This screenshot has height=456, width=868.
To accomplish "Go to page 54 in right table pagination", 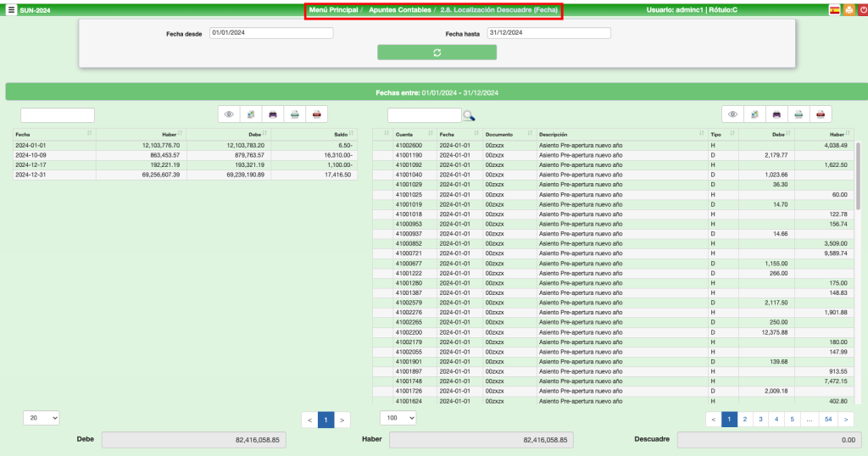I will pyautogui.click(x=827, y=419).
